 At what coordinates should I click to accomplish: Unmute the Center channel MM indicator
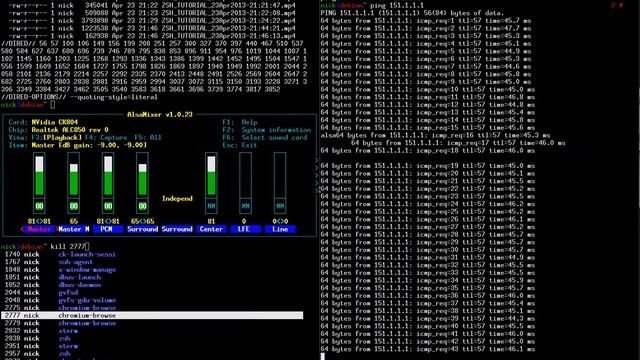(211, 206)
